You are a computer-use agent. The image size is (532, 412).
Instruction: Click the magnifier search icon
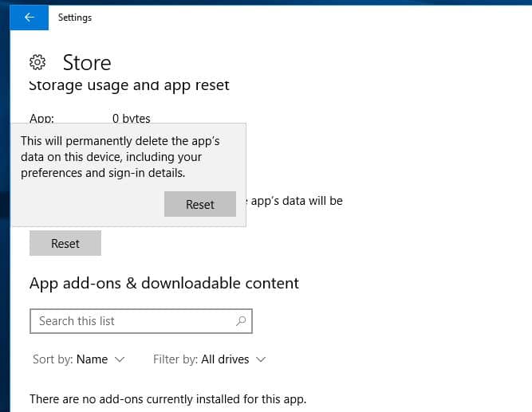241,321
